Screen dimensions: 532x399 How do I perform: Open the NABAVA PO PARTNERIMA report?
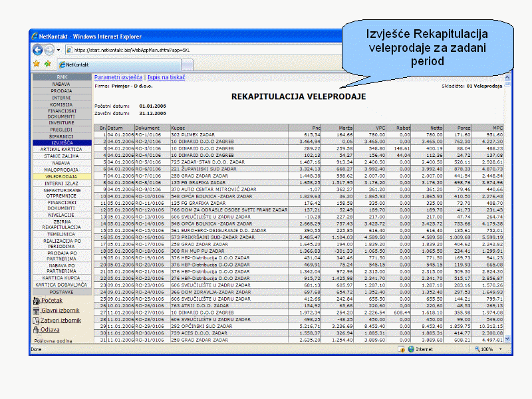tap(61, 268)
